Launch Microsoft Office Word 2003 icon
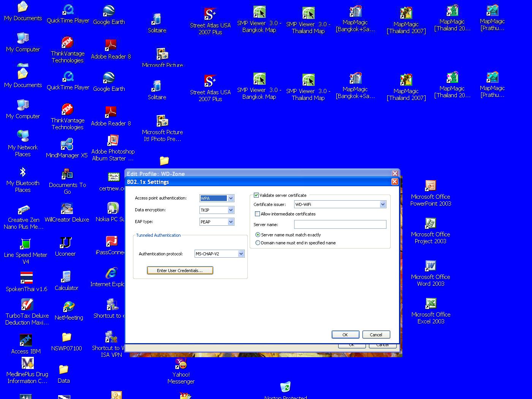 click(431, 266)
